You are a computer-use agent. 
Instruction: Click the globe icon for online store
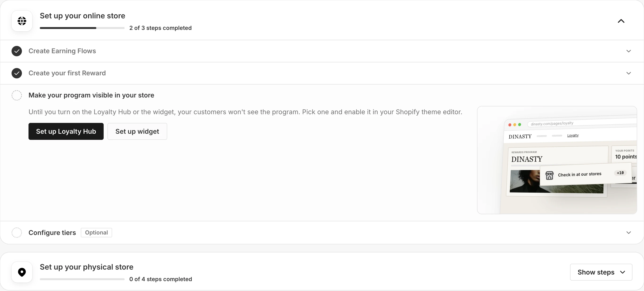click(x=22, y=21)
